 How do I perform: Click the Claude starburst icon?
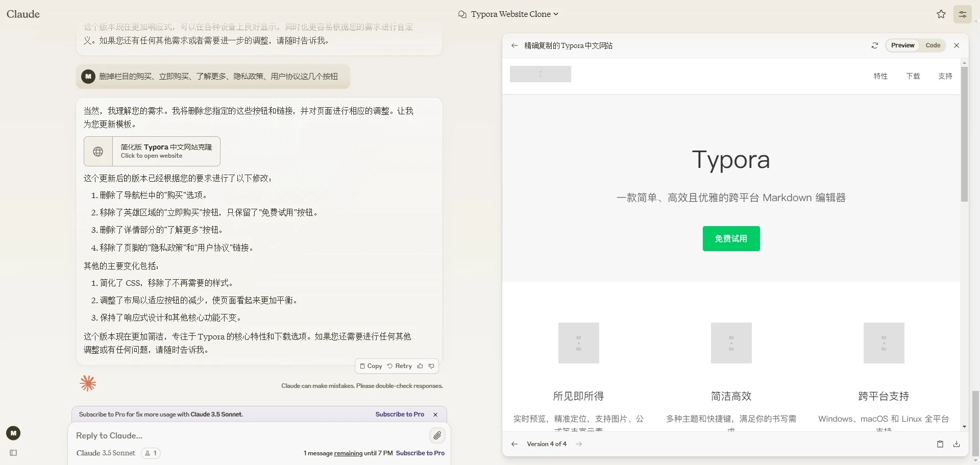click(88, 383)
